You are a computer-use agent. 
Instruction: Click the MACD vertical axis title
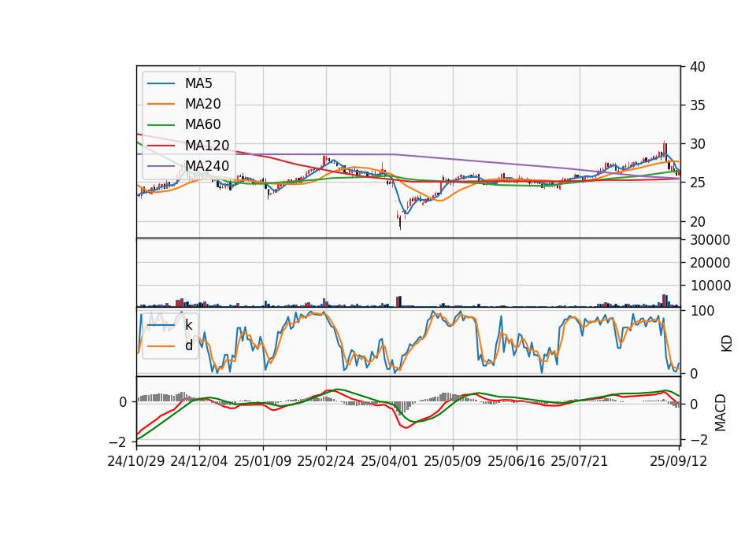click(721, 412)
